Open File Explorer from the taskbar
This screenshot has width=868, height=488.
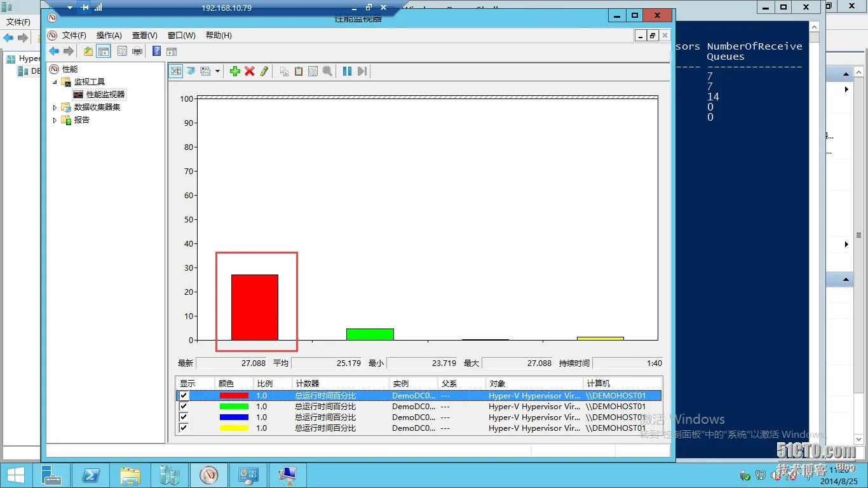pos(130,475)
